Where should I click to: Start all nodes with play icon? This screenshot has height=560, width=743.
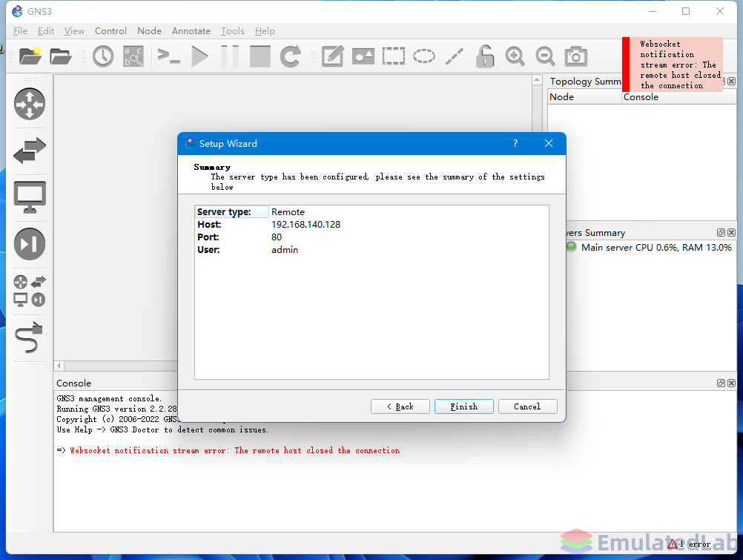(x=199, y=56)
